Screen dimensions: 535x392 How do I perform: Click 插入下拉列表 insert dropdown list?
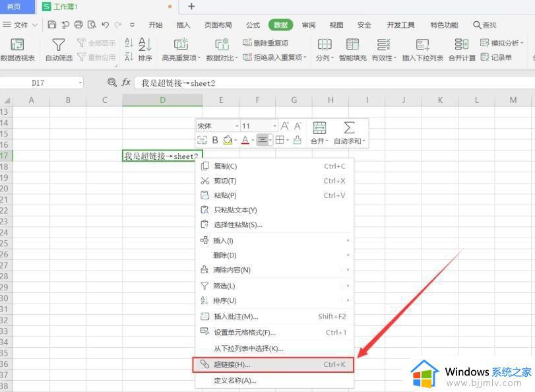click(x=422, y=49)
